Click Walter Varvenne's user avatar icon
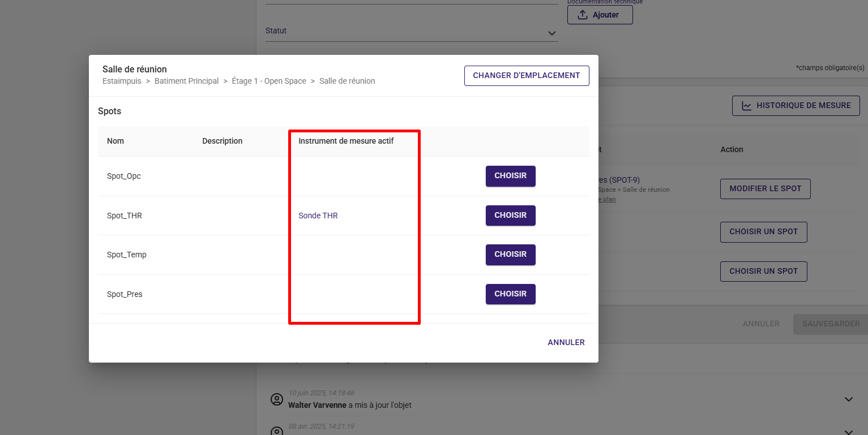This screenshot has height=435, width=868. [x=276, y=399]
